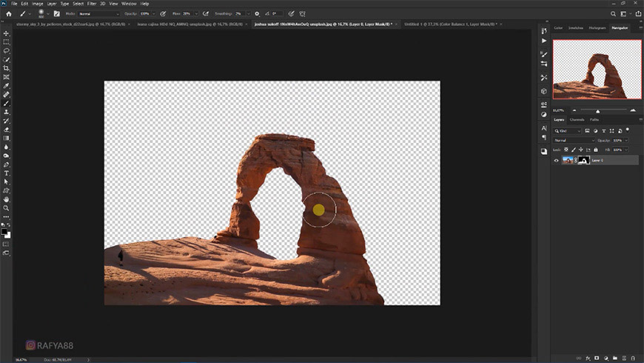Select the Pen tool
Image resolution: width=644 pixels, height=363 pixels.
click(x=6, y=164)
